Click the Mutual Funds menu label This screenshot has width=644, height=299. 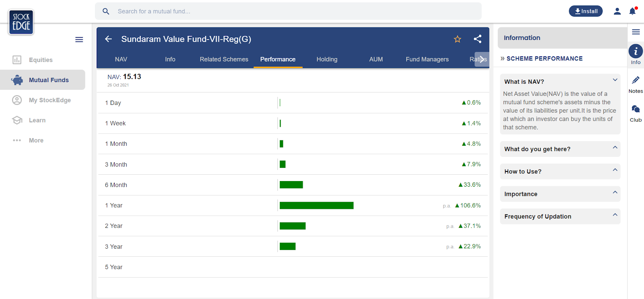click(49, 80)
